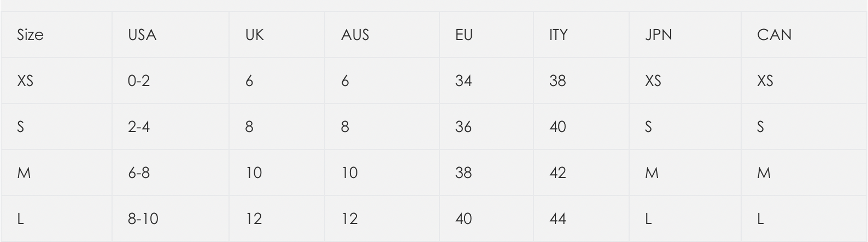Select the ITY column header
Image resolution: width=868 pixels, height=242 pixels.
[558, 35]
